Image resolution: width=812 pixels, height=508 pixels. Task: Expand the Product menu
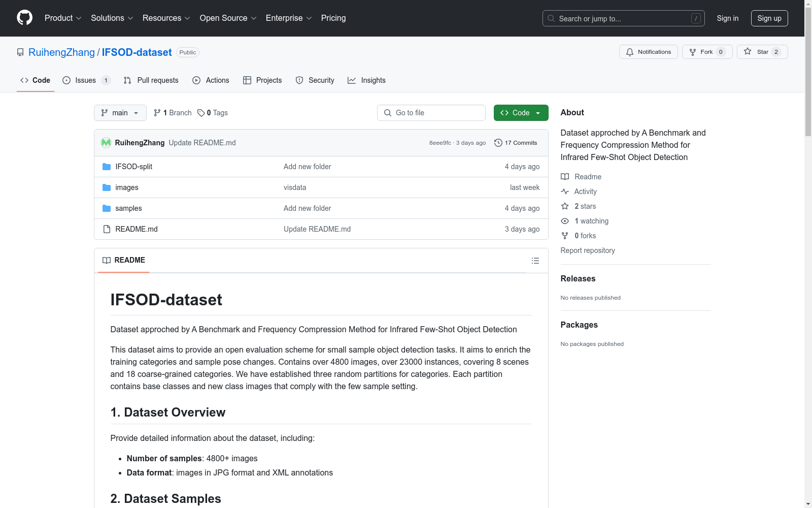coord(63,18)
